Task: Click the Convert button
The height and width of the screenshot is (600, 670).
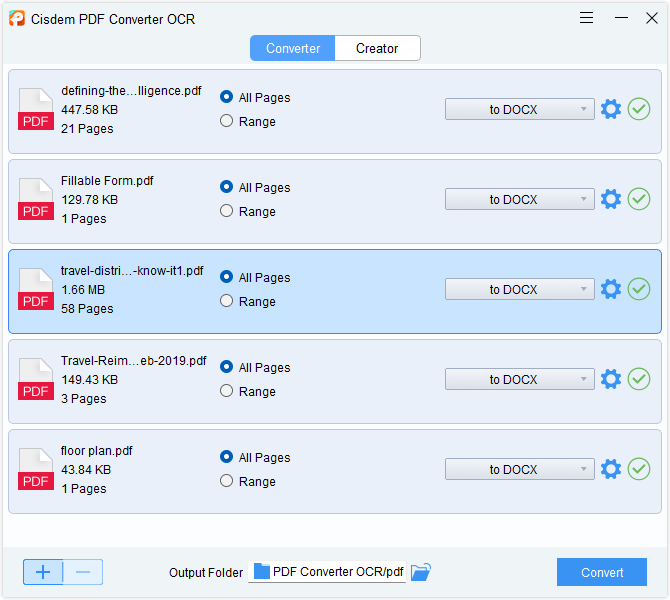Action: [601, 572]
